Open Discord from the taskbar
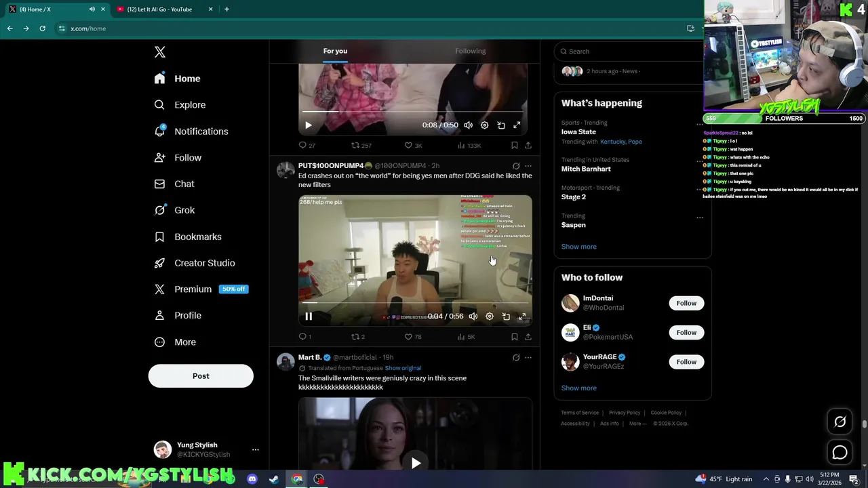This screenshot has height=488, width=868. (252, 479)
